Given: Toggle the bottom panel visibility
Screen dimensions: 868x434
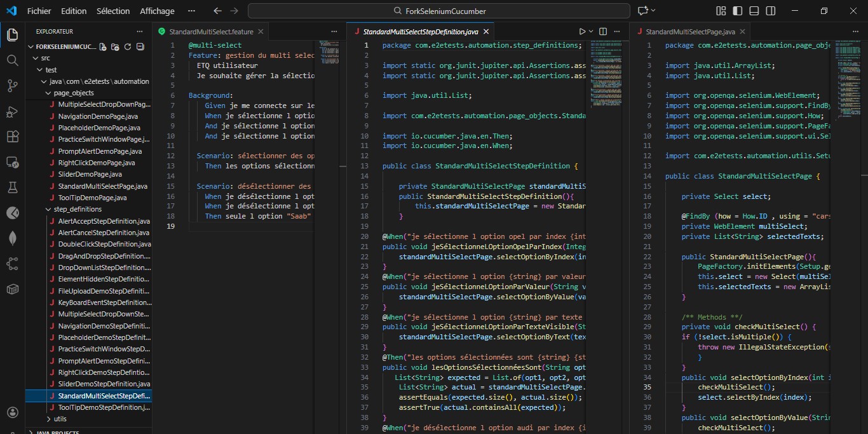Looking at the screenshot, I should [x=754, y=11].
